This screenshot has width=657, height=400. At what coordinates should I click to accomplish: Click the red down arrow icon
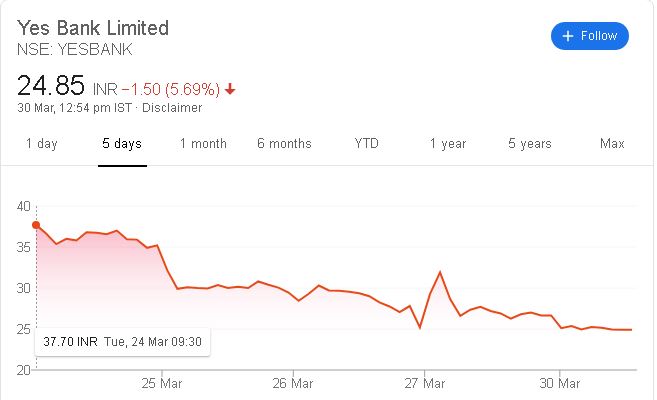230,89
